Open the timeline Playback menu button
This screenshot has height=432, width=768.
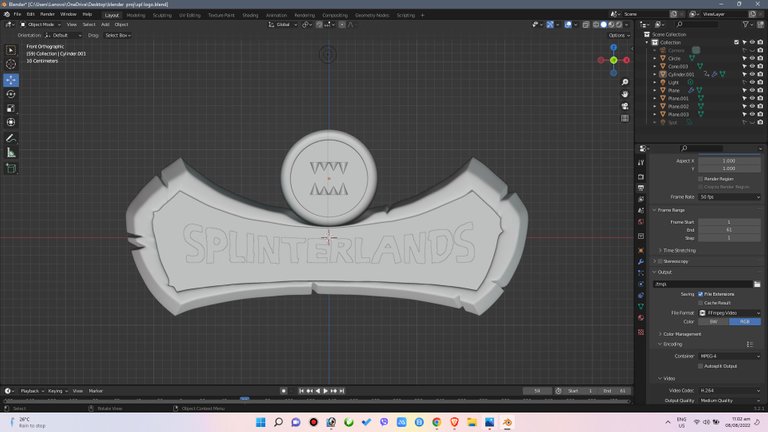32,391
